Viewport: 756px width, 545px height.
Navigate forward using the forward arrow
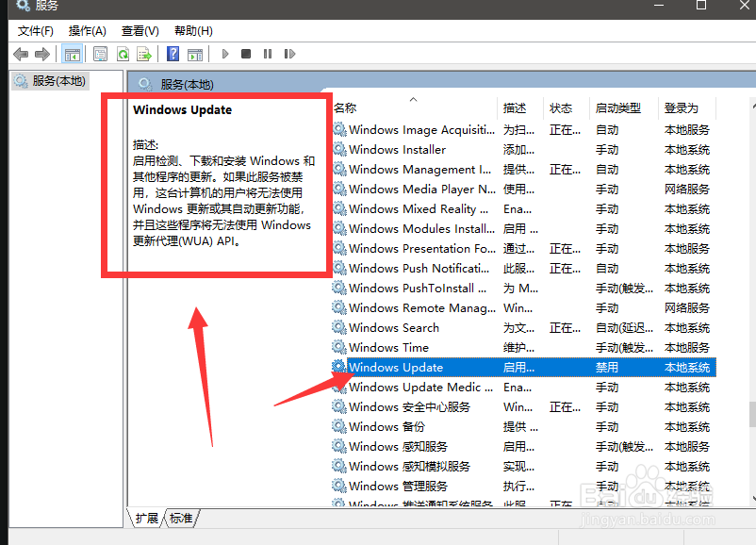click(41, 54)
